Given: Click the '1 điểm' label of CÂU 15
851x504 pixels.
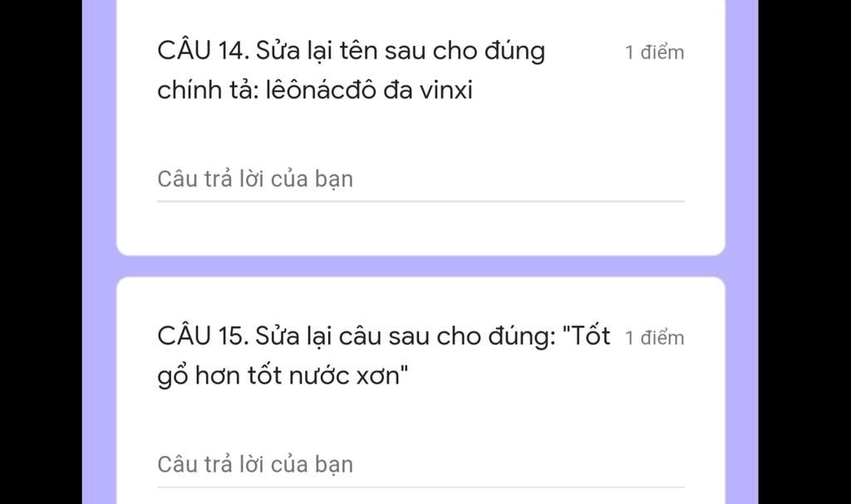Looking at the screenshot, I should tap(654, 338).
